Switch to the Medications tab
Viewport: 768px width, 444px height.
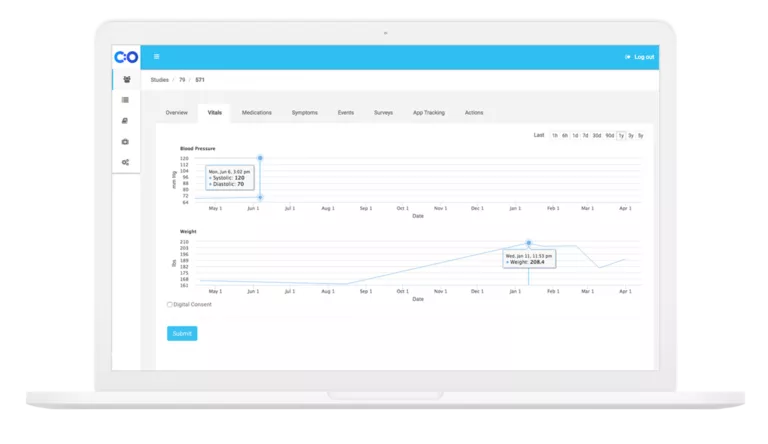[x=257, y=113]
